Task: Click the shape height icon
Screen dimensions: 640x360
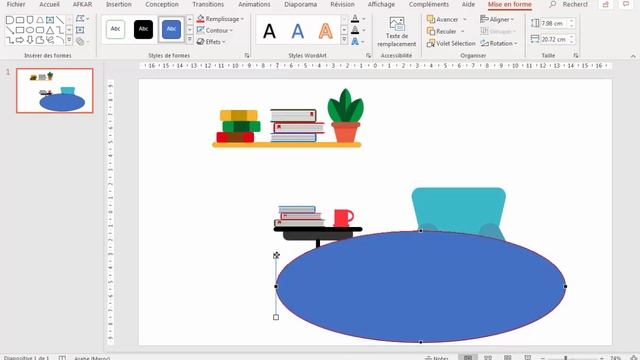Action: click(x=535, y=23)
